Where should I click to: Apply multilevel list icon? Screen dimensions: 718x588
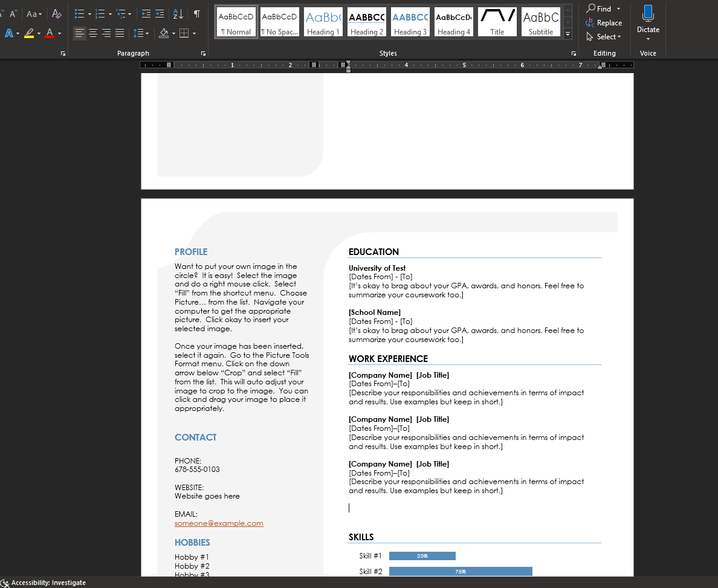click(x=121, y=14)
